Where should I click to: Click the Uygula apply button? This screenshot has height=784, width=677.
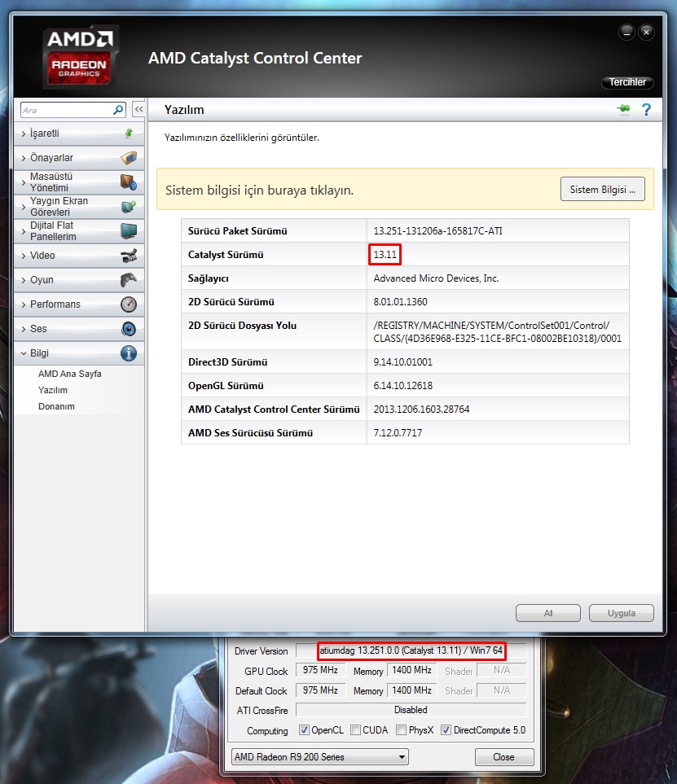point(622,613)
